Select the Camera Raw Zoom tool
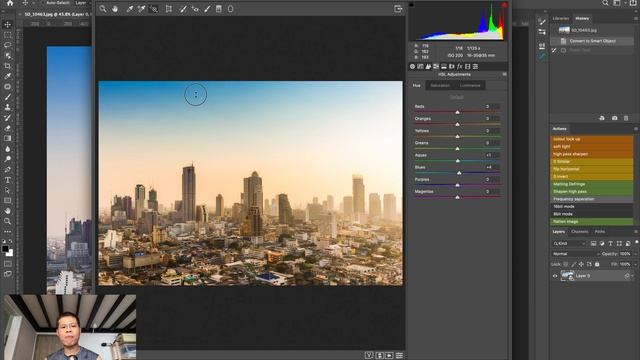This screenshot has height=360, width=640. [103, 9]
